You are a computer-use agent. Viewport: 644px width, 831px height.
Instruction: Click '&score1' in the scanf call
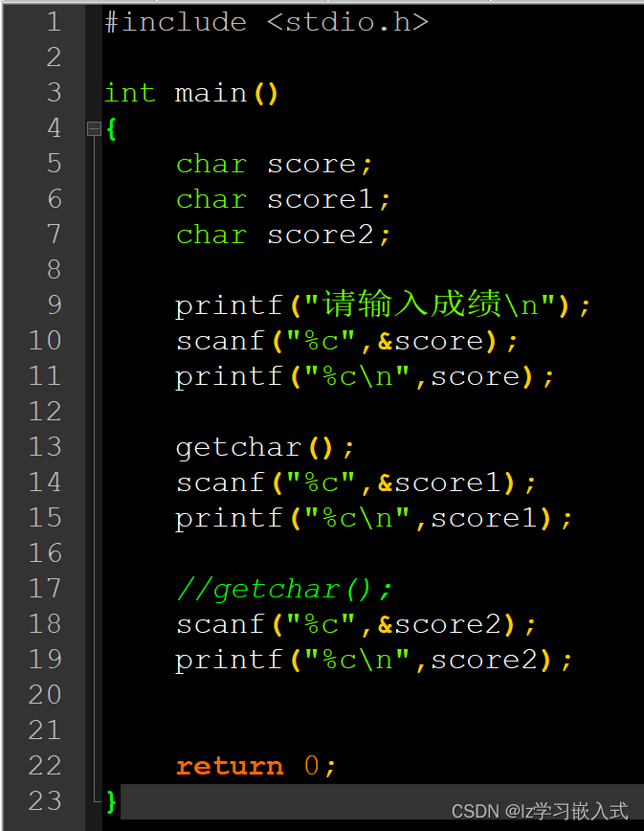(x=439, y=483)
